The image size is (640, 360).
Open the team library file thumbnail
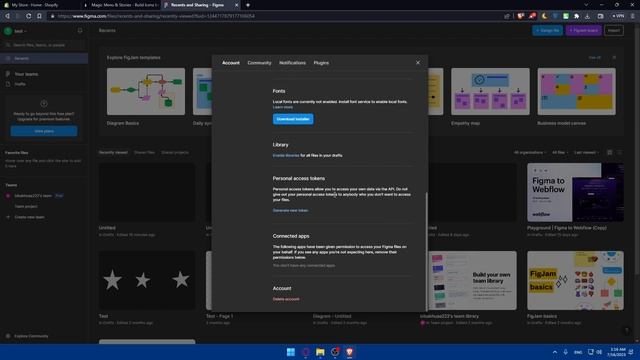472,280
